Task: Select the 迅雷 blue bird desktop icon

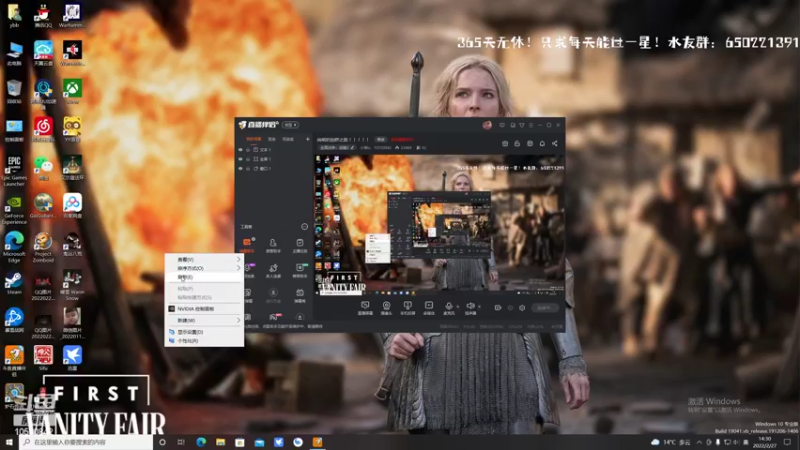Action: coord(72,357)
